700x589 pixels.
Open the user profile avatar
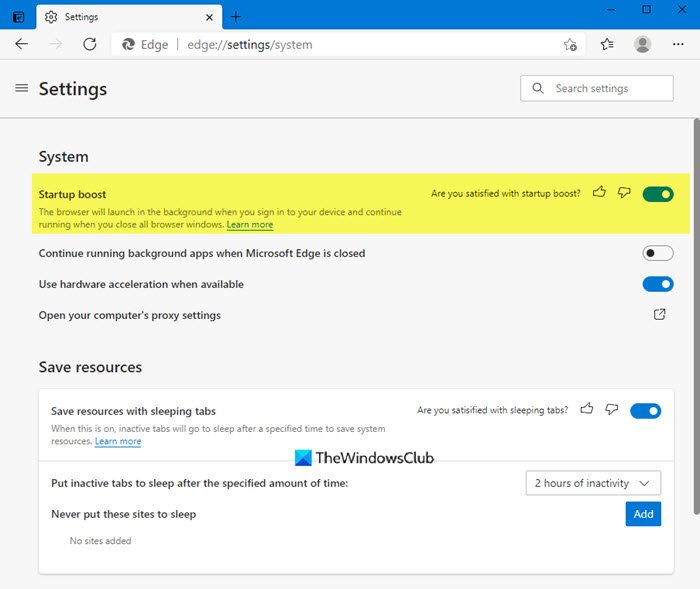642,44
